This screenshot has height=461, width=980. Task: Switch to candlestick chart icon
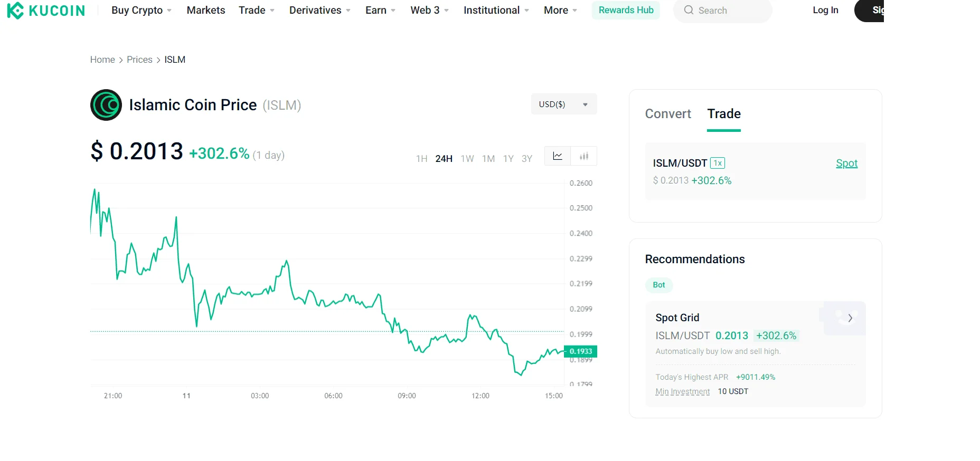click(x=584, y=156)
